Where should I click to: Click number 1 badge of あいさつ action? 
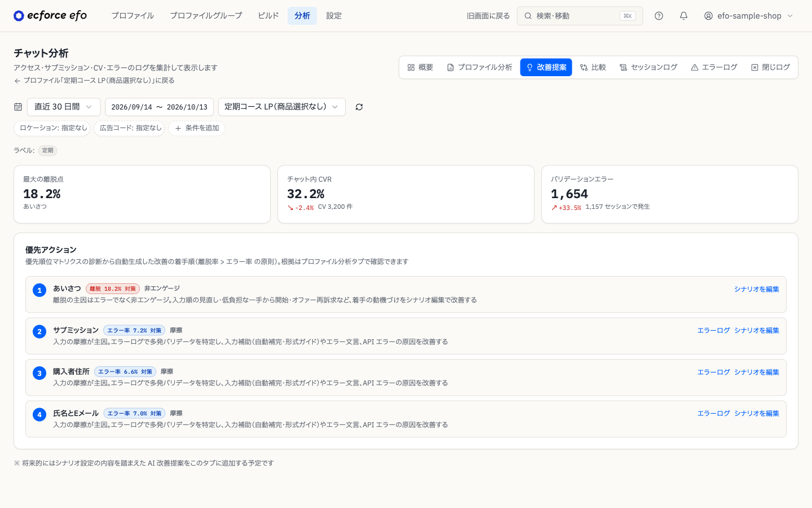[x=39, y=290]
